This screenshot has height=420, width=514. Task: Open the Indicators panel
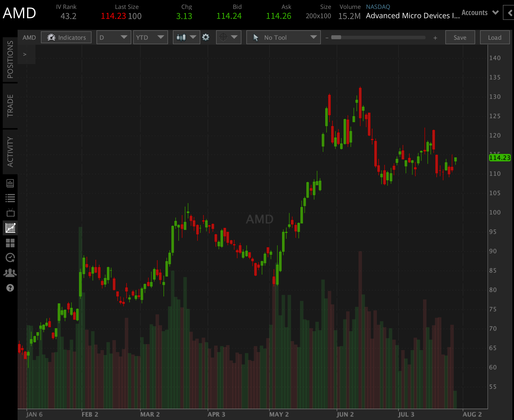(66, 37)
